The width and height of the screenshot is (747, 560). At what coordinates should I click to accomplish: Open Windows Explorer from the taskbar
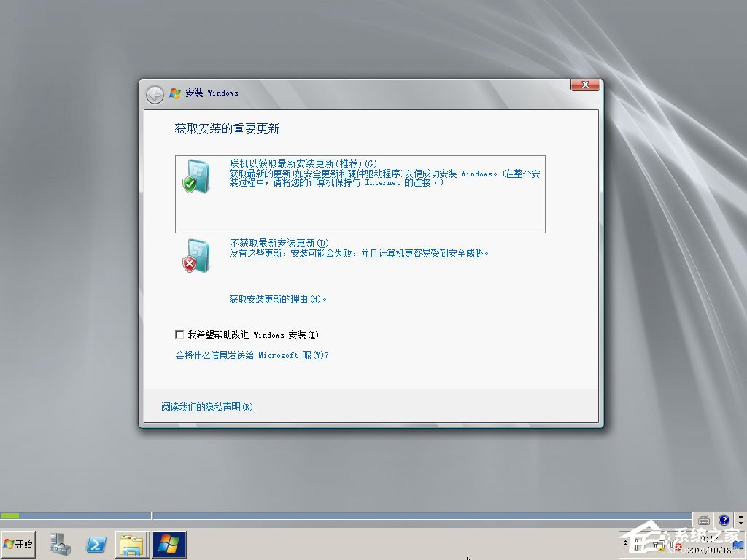click(132, 544)
